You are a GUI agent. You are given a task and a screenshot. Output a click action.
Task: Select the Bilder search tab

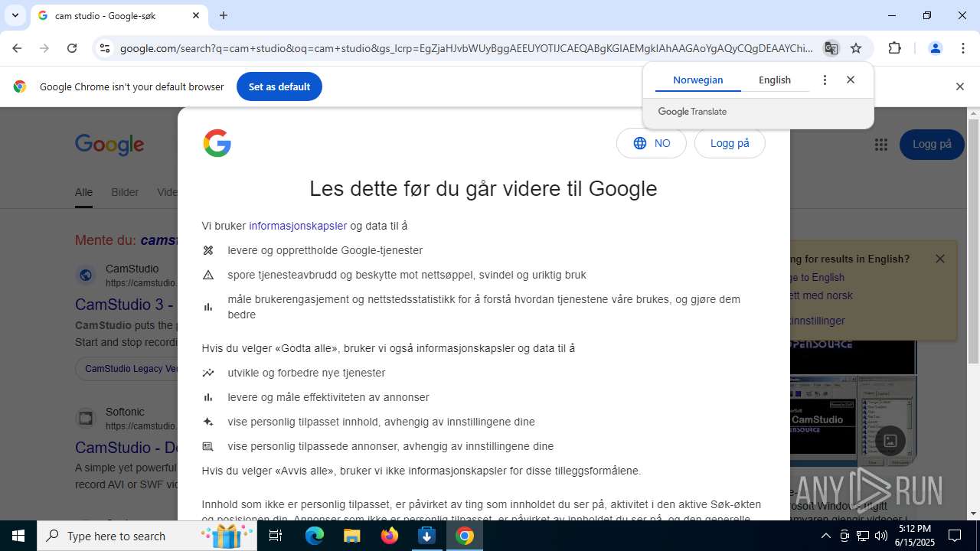pyautogui.click(x=125, y=193)
